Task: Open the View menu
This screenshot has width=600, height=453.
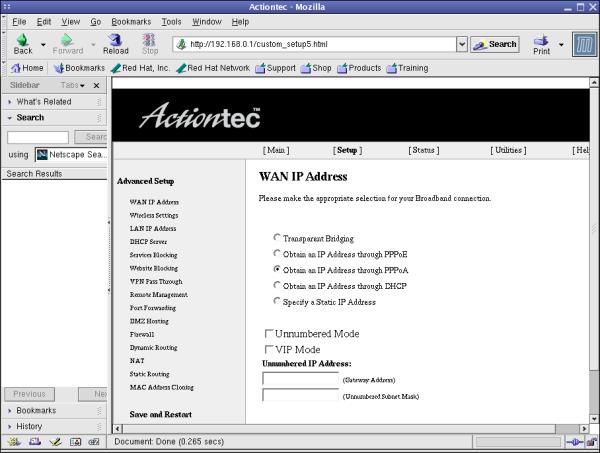Action: pyautogui.click(x=71, y=22)
